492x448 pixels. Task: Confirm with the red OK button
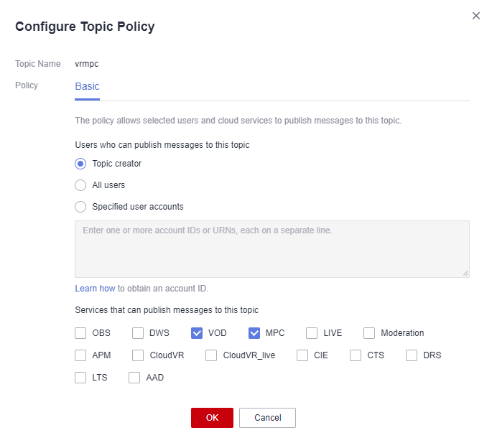[212, 418]
